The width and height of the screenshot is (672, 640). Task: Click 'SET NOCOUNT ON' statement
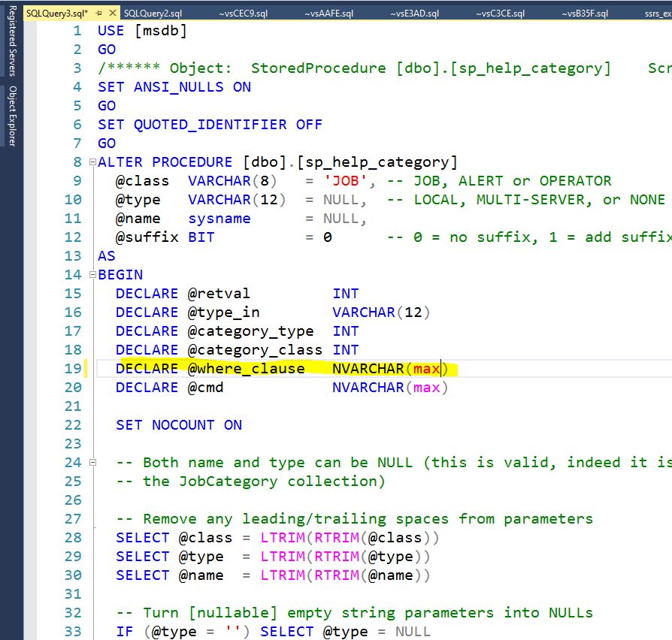point(179,425)
